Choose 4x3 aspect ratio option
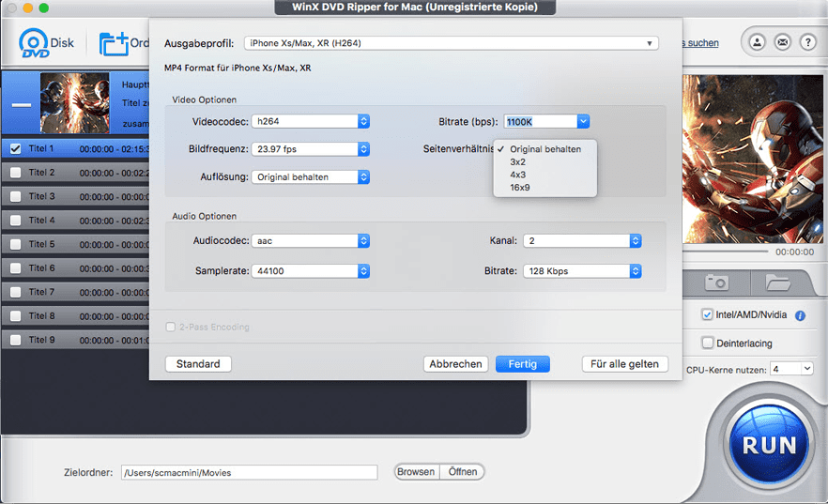828x504 pixels. 518,175
